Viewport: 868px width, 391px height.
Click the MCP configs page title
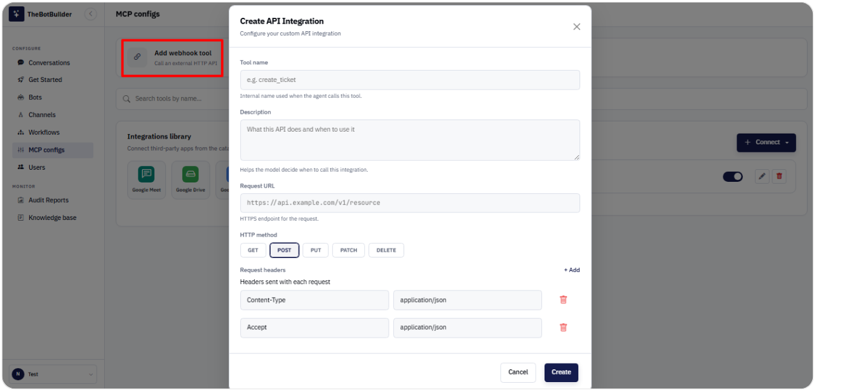click(x=138, y=14)
